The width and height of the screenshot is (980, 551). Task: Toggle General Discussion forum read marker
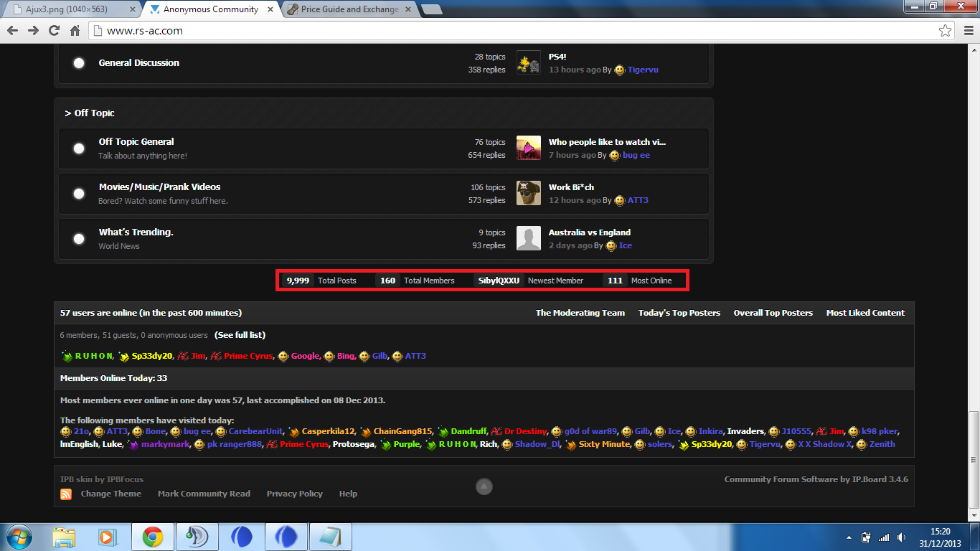coord(79,63)
